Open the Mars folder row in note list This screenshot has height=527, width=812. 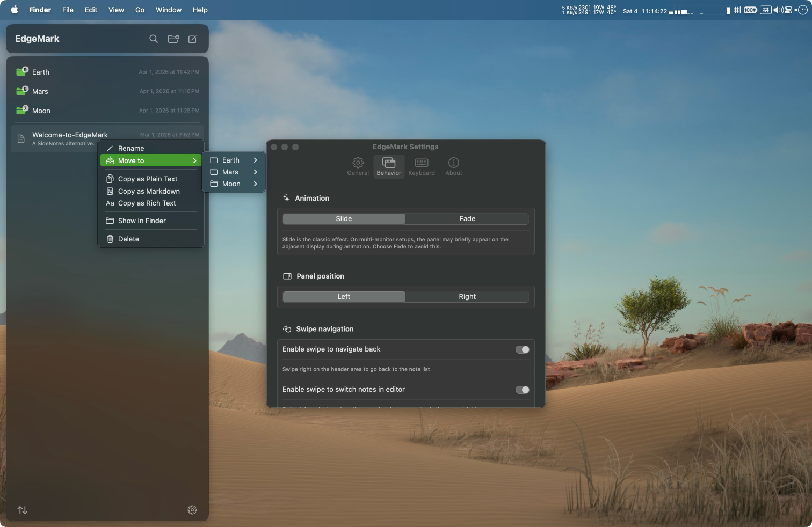coord(107,91)
